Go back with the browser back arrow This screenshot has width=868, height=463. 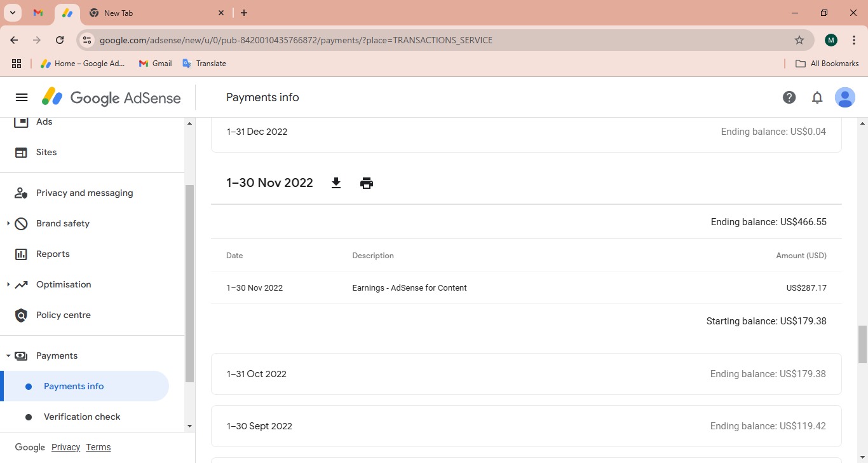pos(14,40)
